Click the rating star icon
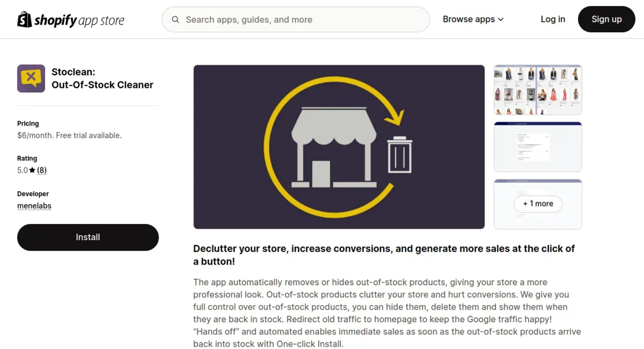644x349 pixels. click(32, 170)
